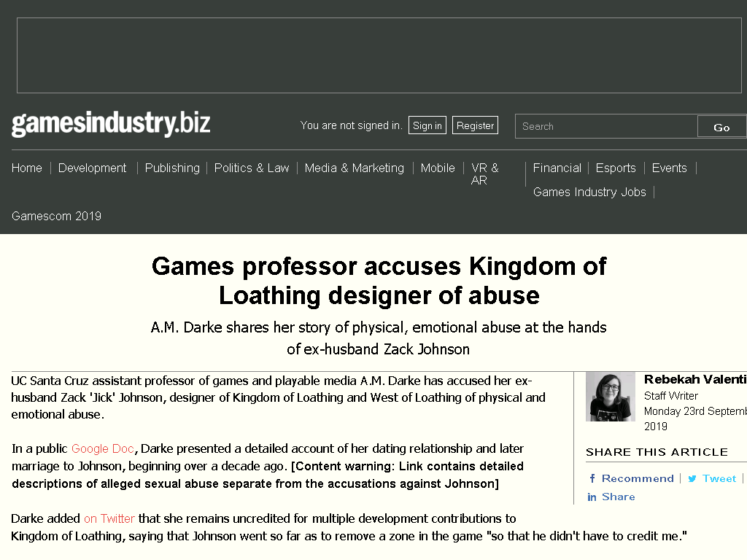747x560 pixels.
Task: Open the Gamescom 2019 link
Action: [56, 216]
